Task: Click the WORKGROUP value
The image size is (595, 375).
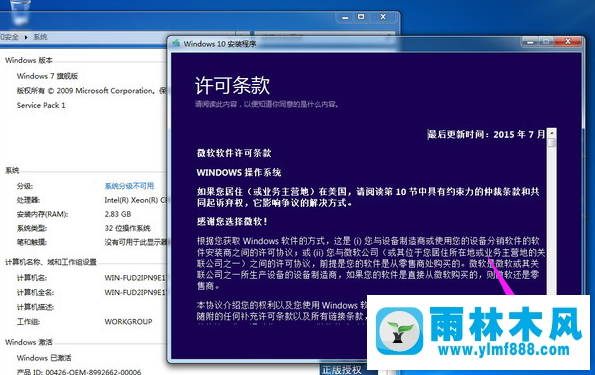Action: coord(128,321)
